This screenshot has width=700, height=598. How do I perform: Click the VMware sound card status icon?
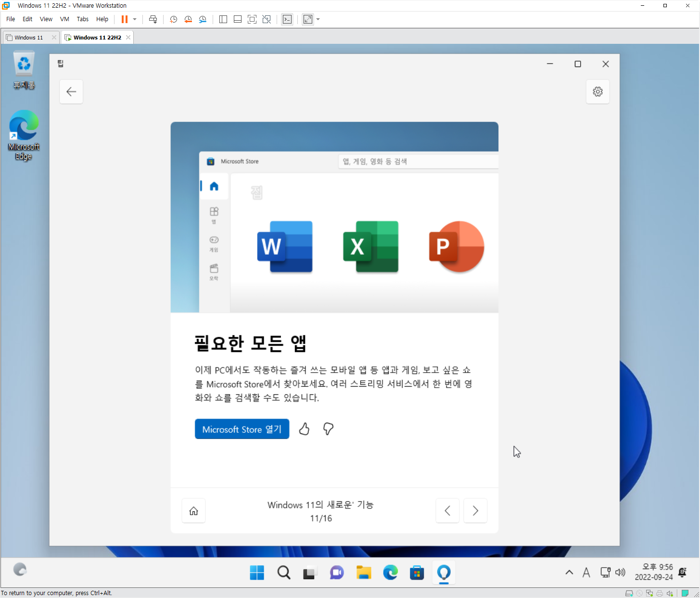tap(670, 593)
